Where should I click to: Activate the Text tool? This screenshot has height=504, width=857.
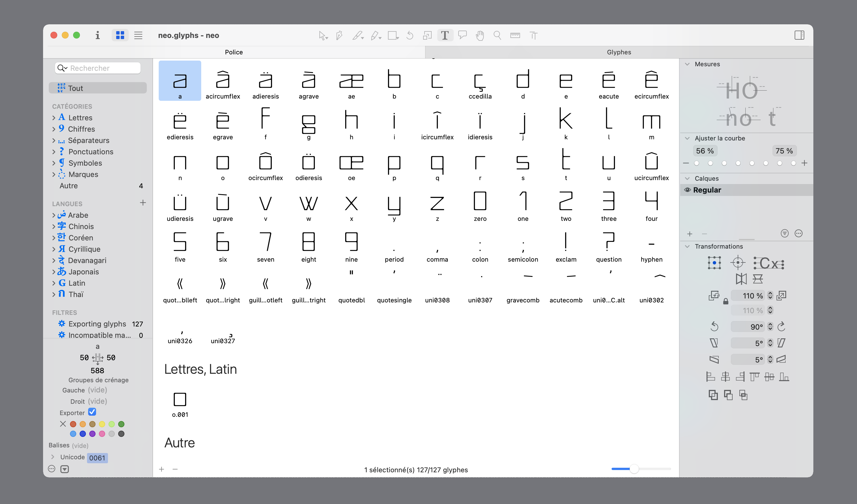point(445,35)
